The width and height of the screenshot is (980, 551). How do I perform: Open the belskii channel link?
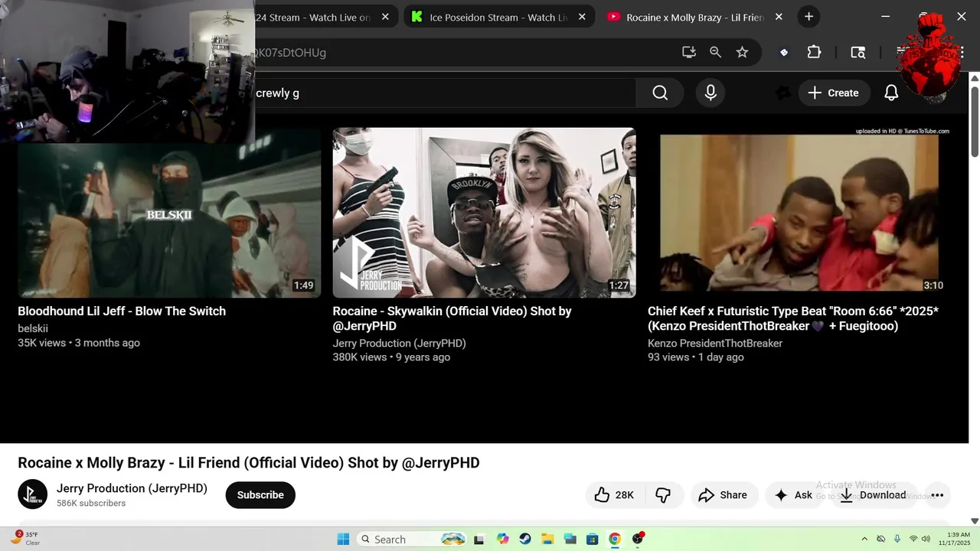pyautogui.click(x=33, y=328)
